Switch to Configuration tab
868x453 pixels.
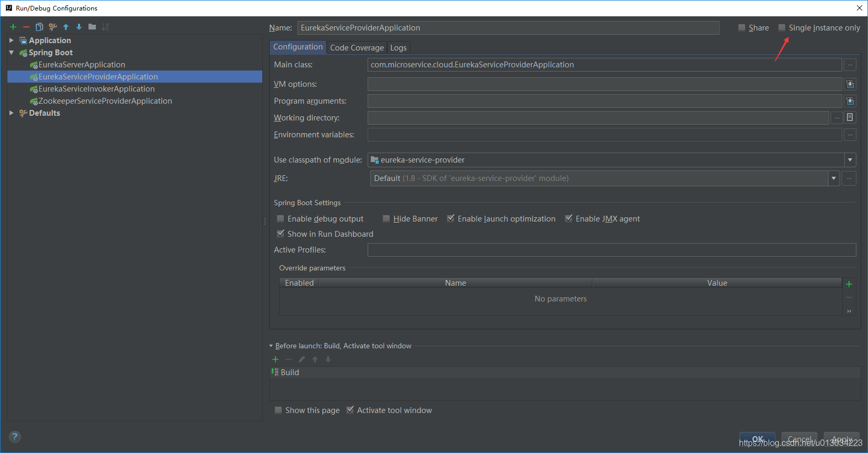(298, 47)
